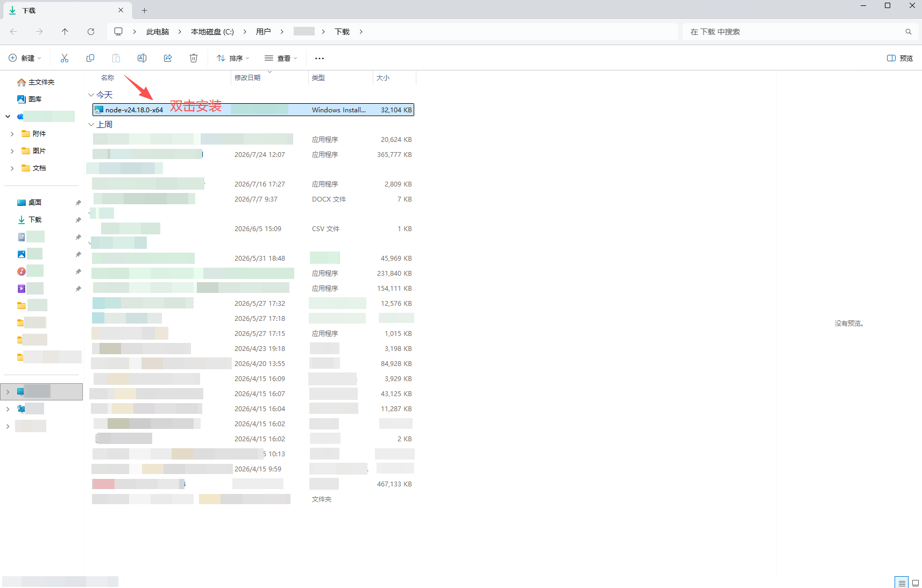Click the This PC monitor icon in address bar
The width and height of the screenshot is (922, 588).
point(118,32)
